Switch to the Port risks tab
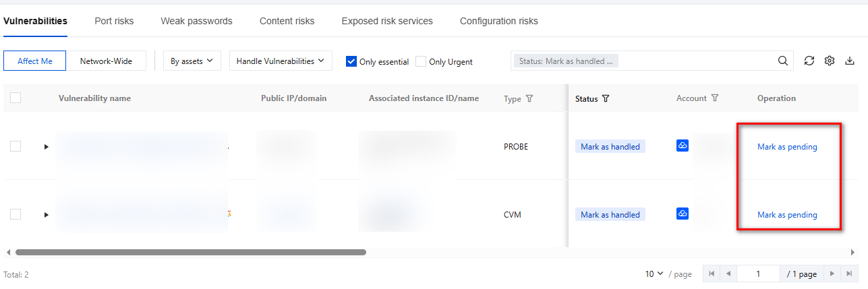This screenshot has width=868, height=289. click(114, 21)
